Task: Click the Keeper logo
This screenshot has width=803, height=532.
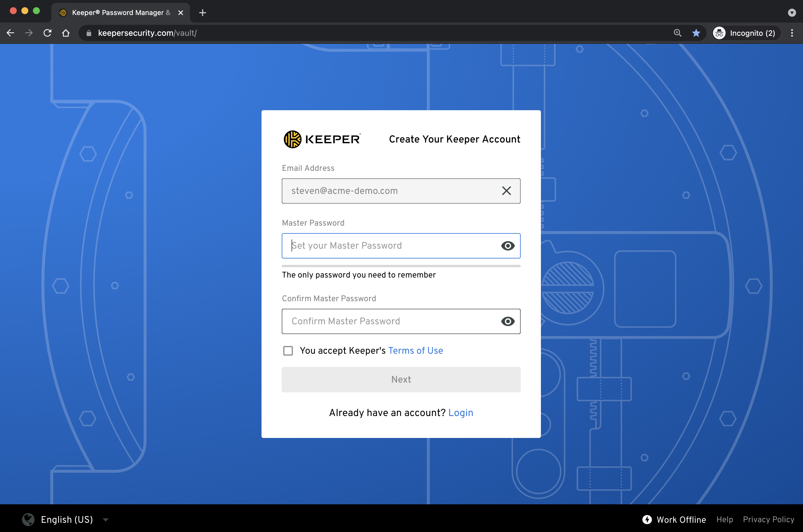Action: pos(322,139)
